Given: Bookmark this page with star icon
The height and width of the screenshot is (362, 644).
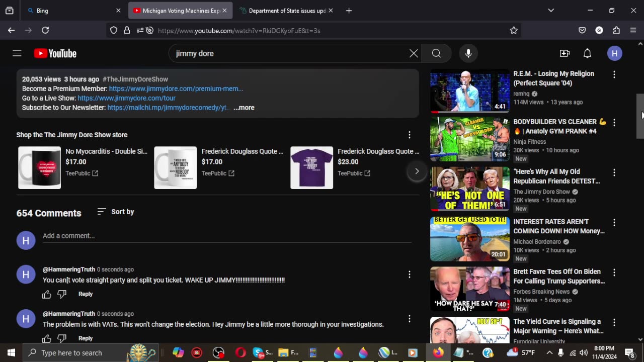Looking at the screenshot, I should [514, 31].
